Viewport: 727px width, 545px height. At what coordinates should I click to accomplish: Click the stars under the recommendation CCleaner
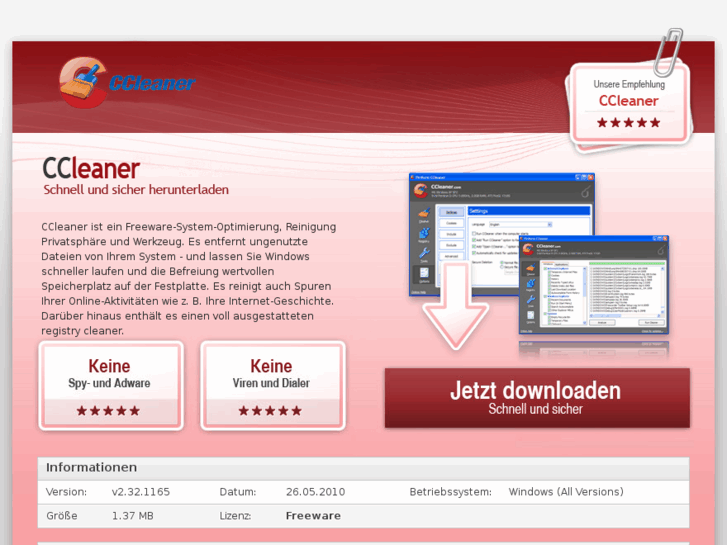[628, 122]
